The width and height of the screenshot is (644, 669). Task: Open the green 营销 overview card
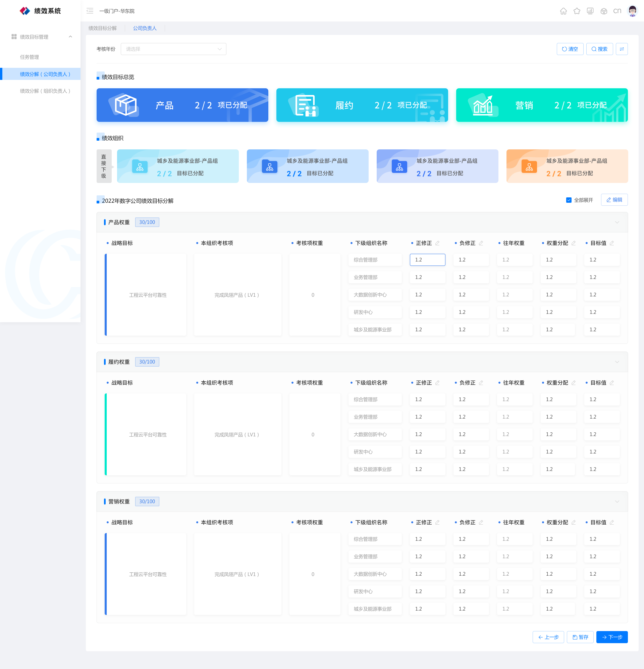[542, 105]
